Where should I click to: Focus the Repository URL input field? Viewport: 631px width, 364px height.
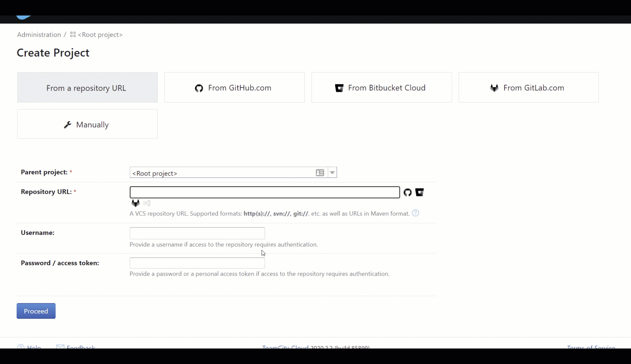pyautogui.click(x=265, y=192)
